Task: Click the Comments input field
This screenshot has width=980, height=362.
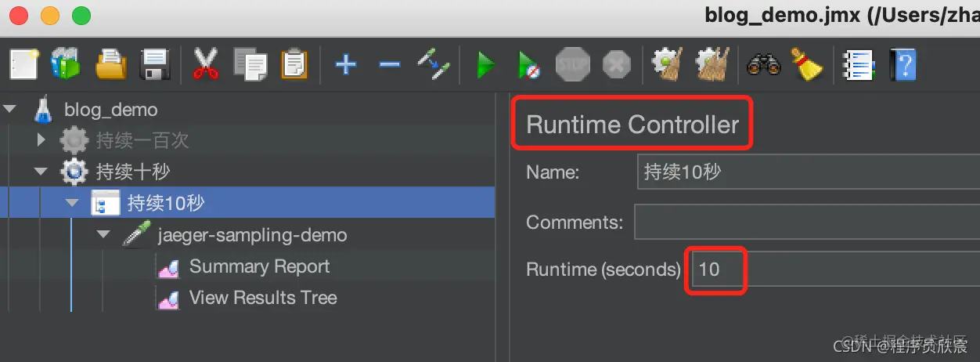Action: (807, 222)
